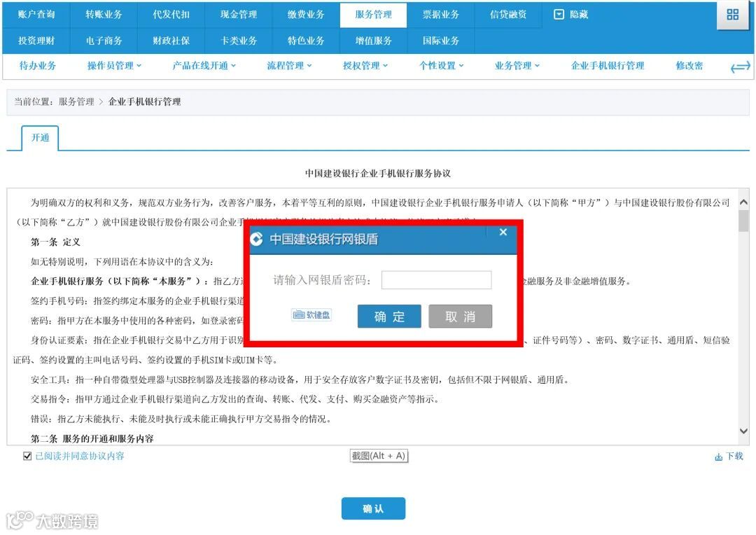Click the 第一条 定义 heading text

tap(55, 242)
